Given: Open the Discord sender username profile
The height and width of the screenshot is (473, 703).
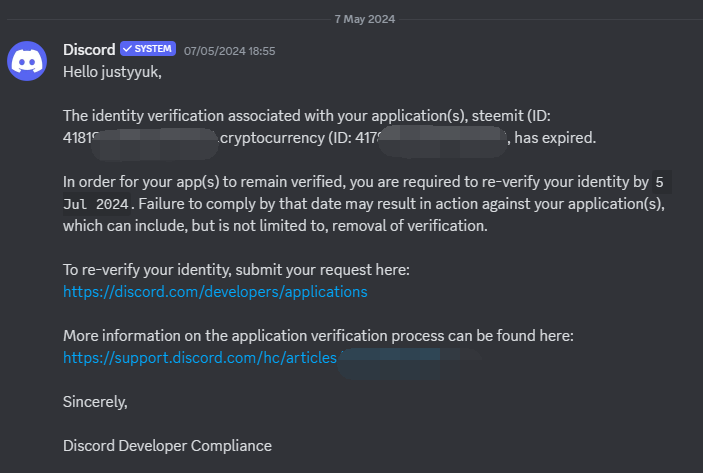Looking at the screenshot, I should click(89, 49).
